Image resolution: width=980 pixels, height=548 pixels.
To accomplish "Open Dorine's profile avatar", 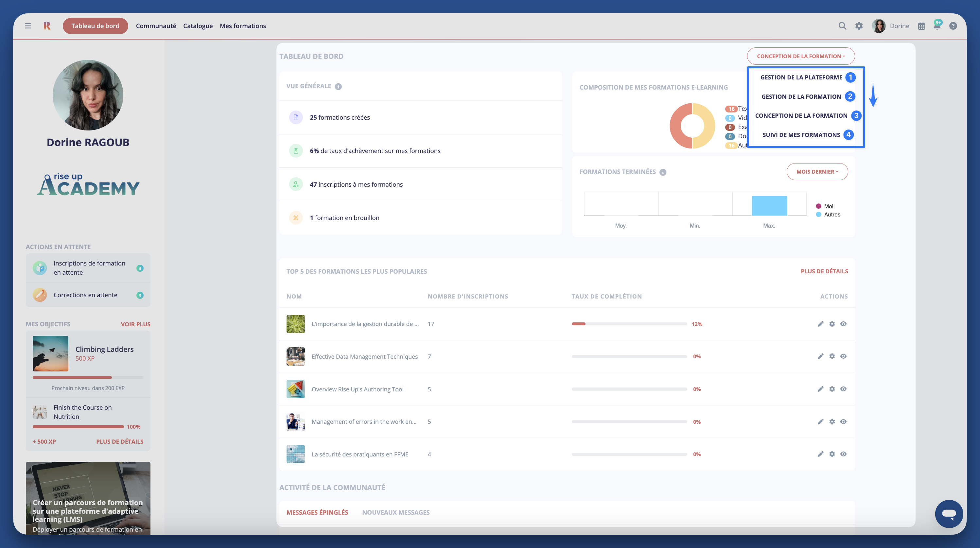I will coord(878,26).
